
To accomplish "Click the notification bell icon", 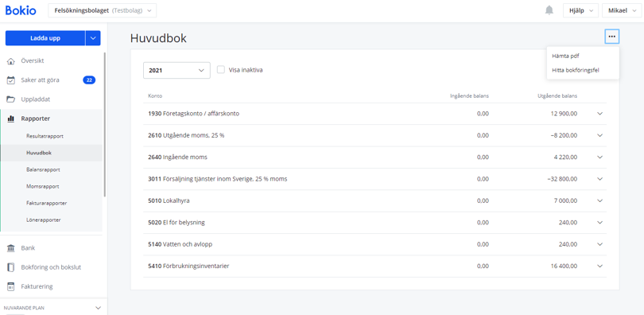I will point(549,10).
